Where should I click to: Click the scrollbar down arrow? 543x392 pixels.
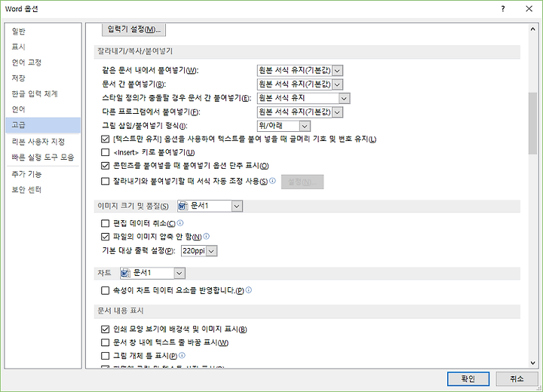click(532, 363)
